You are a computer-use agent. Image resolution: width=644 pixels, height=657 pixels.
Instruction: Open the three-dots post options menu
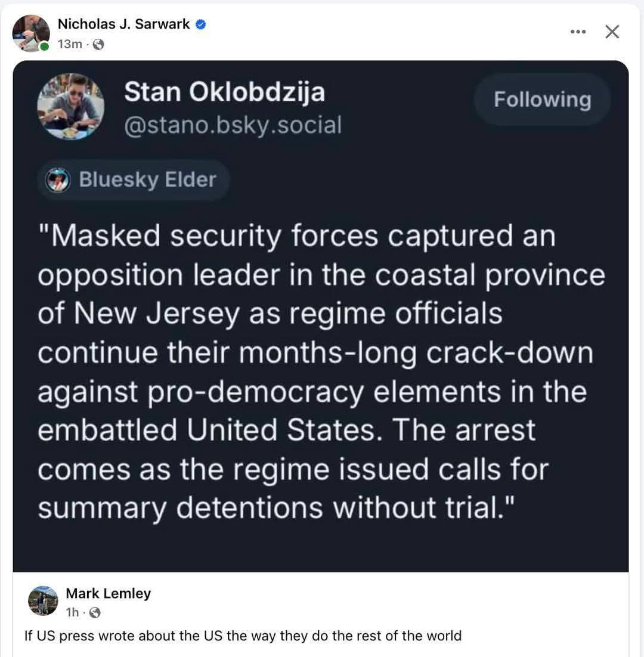578,32
